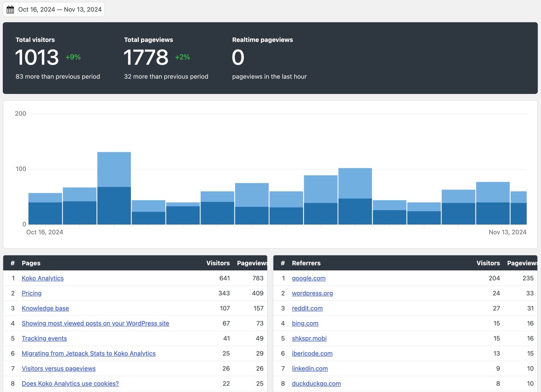Viewport: 541px width, 392px height.
Task: Open the linkedin.com referrer link
Action: coord(310,368)
